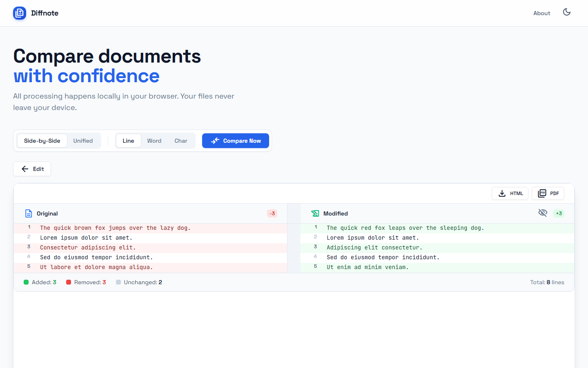Image resolution: width=588 pixels, height=368 pixels.
Task: Click the 'Unchanged: 2' legend entry
Action: [139, 282]
